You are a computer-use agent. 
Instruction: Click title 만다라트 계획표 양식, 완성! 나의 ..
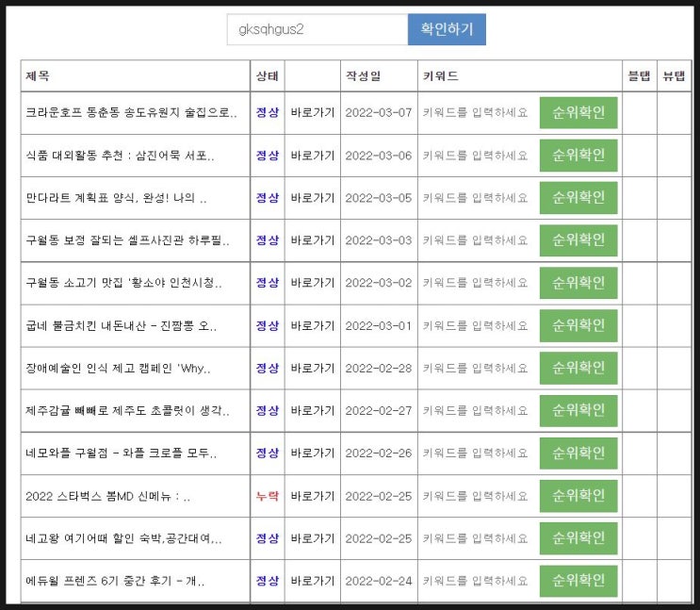click(x=116, y=198)
